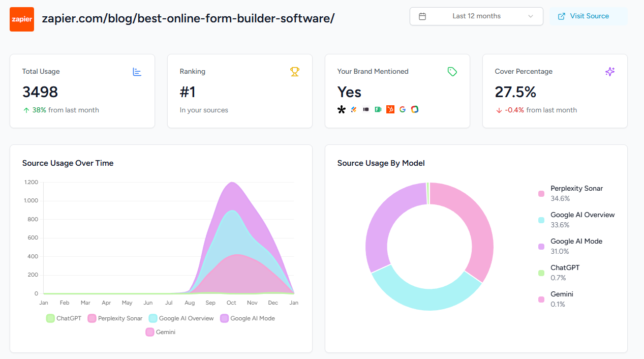Click the Source Usage Over Time heading

pyautogui.click(x=68, y=163)
